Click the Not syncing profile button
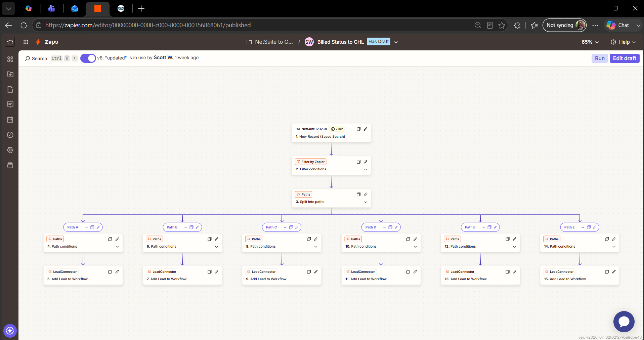Screen dimensions: 644x340 click(x=564, y=25)
